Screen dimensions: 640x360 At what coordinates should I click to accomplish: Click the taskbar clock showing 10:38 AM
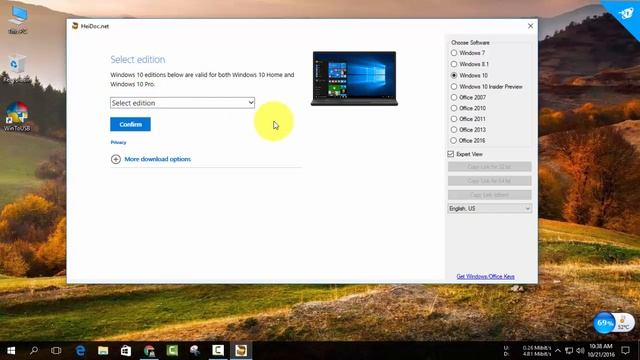pos(601,350)
